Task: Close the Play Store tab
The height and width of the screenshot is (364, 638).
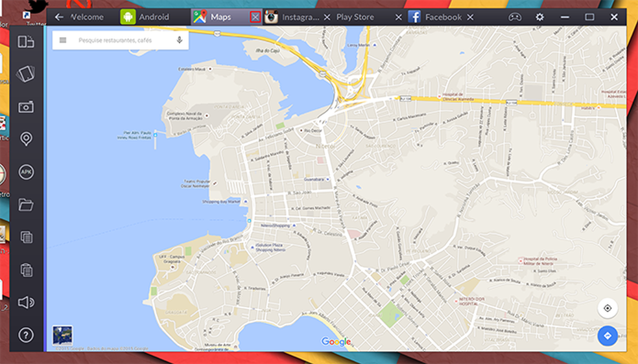Action: click(399, 17)
